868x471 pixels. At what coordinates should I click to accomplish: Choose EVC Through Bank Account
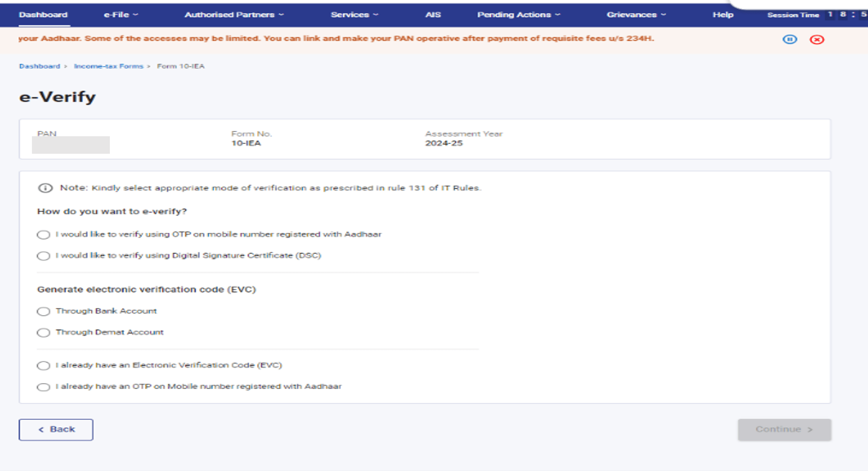point(43,311)
